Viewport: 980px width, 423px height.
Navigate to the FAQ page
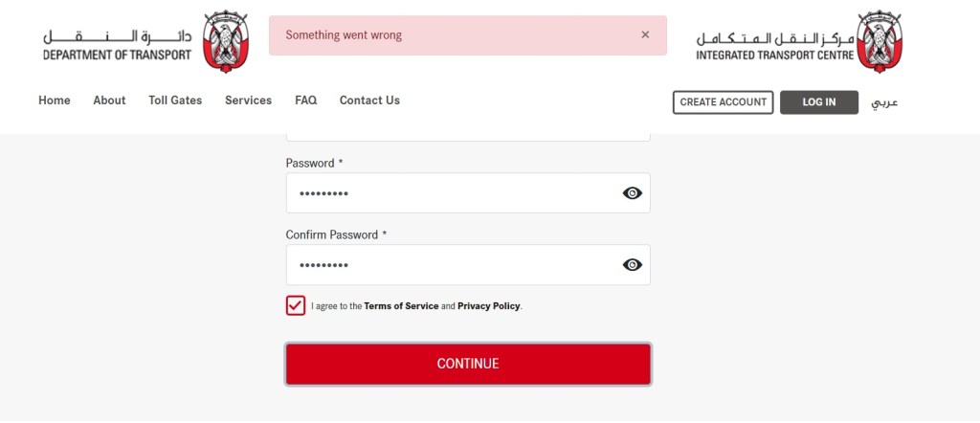click(x=305, y=100)
